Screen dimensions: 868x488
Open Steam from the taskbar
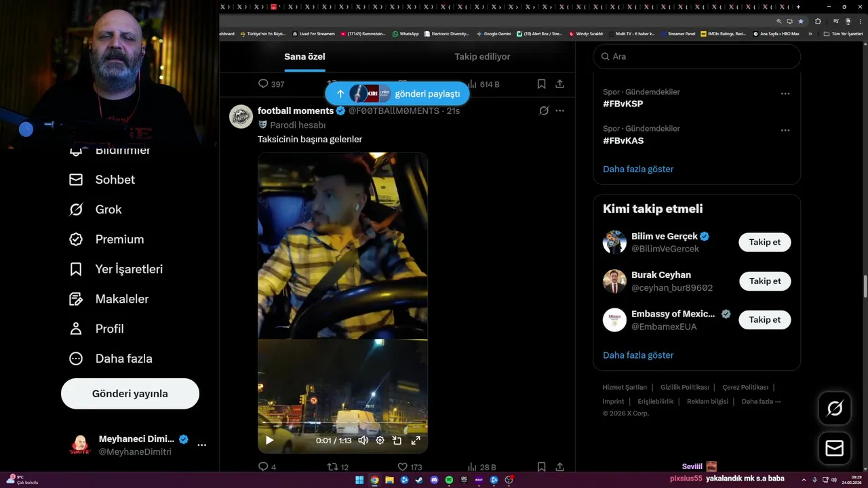tap(419, 480)
